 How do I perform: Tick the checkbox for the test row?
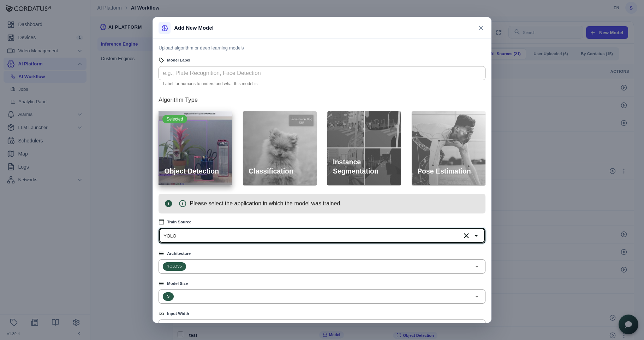pos(180,334)
